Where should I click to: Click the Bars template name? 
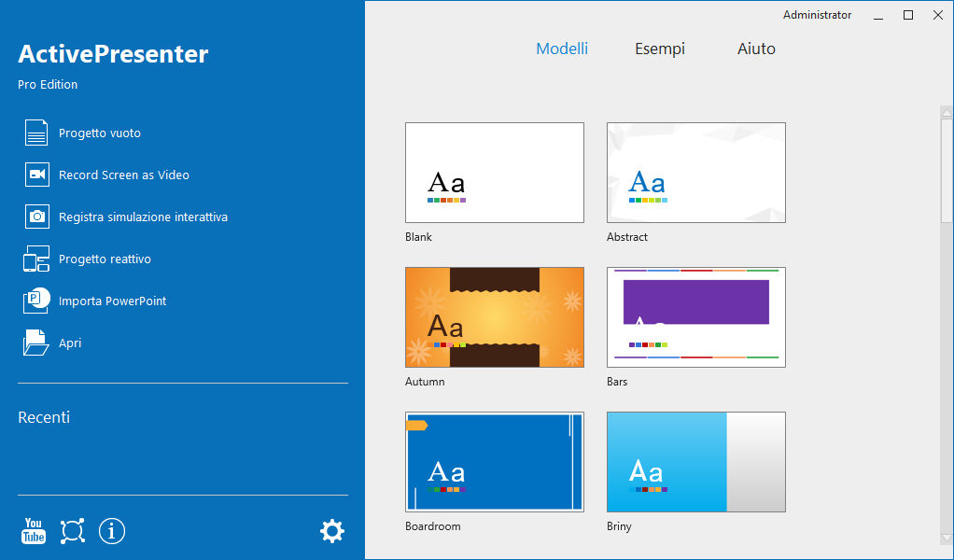[x=617, y=382]
